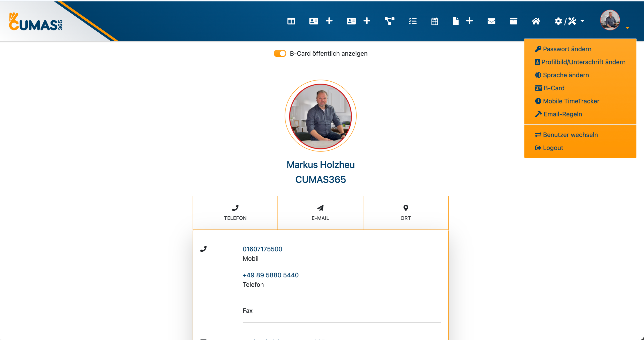Choose Sprache ändern from user menu
Viewport: 644px width, 340px height.
(566, 75)
